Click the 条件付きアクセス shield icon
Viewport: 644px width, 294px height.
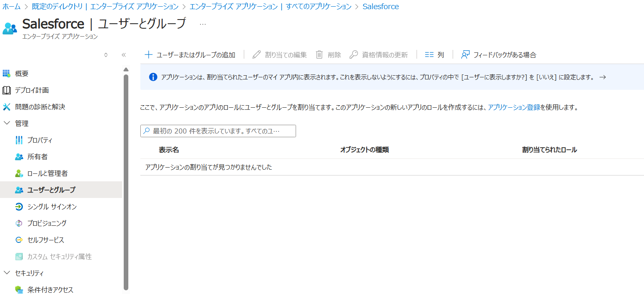point(19,290)
